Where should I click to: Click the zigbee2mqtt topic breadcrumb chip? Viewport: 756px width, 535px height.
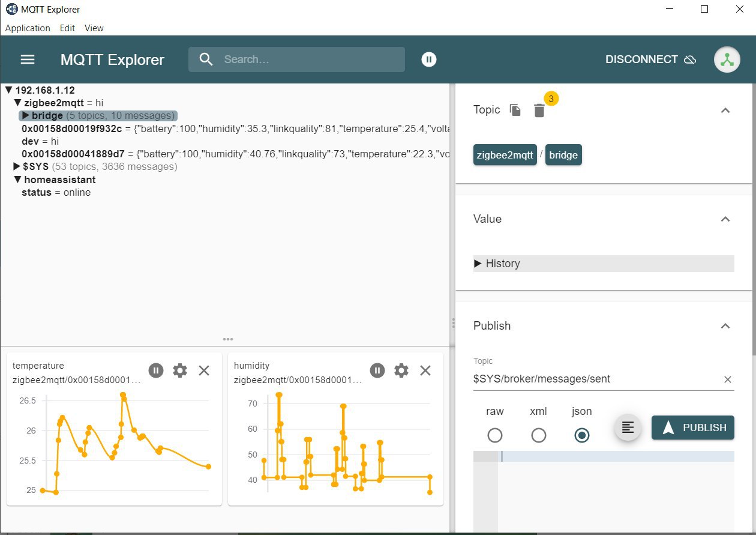coord(505,155)
